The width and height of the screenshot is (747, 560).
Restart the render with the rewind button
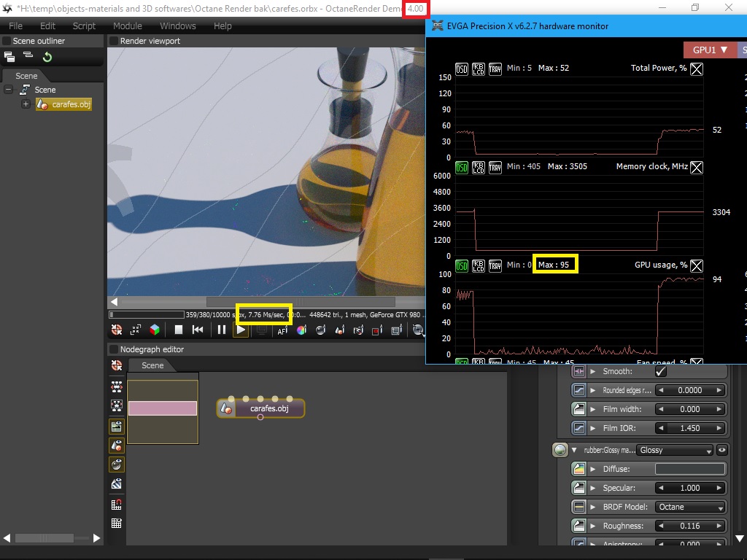point(198,330)
